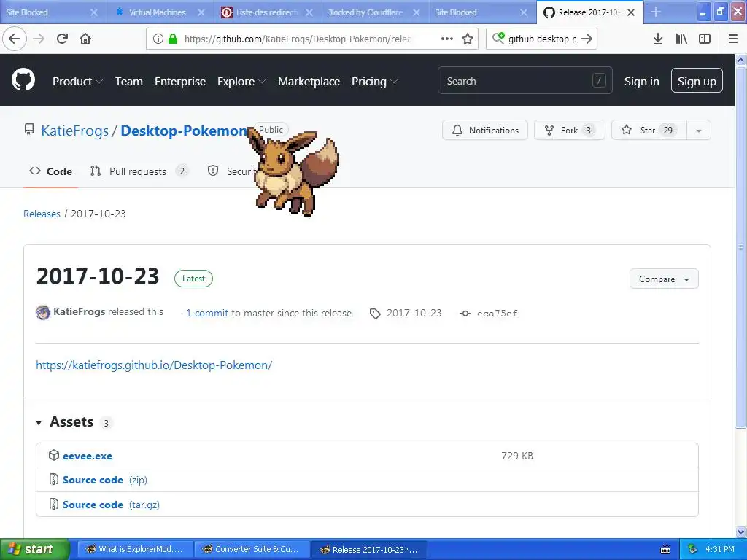This screenshot has width=747, height=560.
Task: Open the Team page
Action: tap(128, 82)
